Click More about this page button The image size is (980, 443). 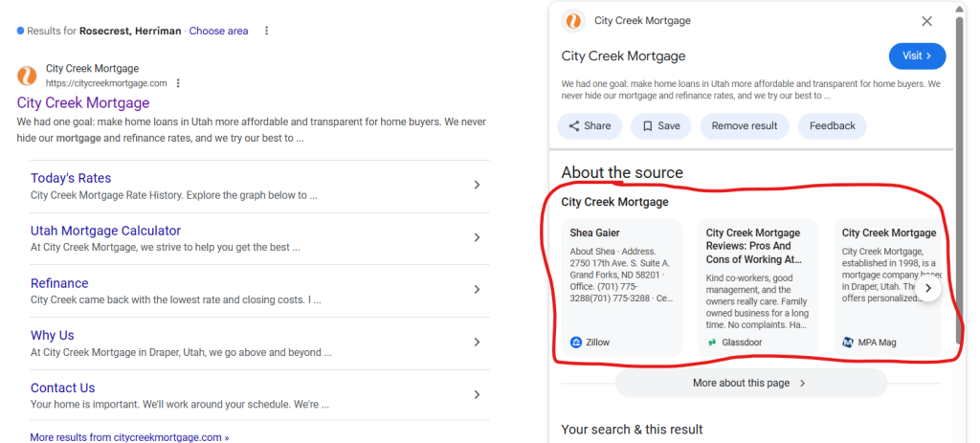[x=750, y=383]
